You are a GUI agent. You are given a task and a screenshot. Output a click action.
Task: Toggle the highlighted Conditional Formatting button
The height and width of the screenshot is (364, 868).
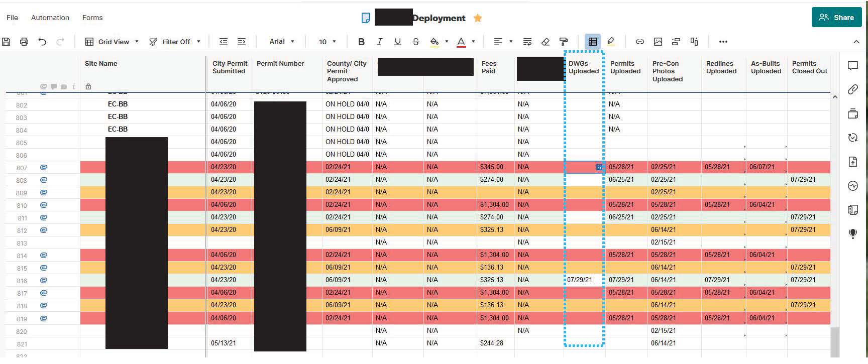(x=593, y=42)
